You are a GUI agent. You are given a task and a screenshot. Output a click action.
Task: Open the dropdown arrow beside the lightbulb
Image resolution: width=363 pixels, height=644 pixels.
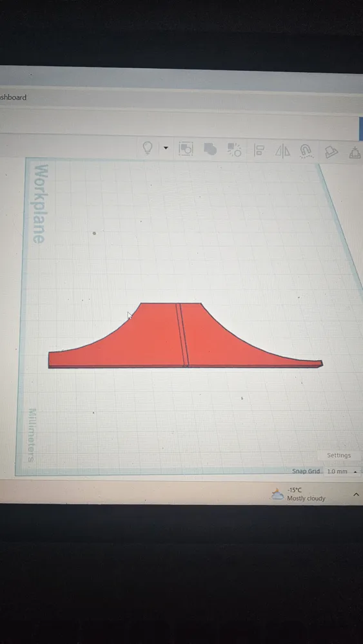click(166, 148)
